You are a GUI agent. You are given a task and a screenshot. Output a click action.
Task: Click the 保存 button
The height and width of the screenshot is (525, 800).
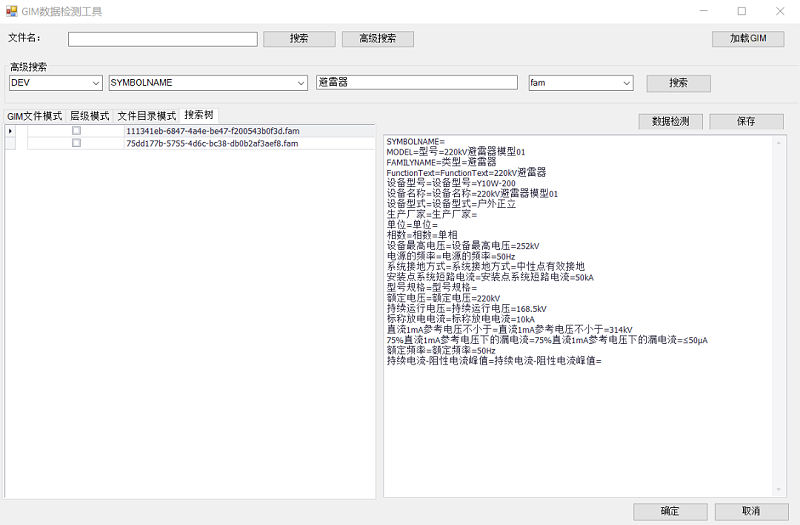pos(746,121)
